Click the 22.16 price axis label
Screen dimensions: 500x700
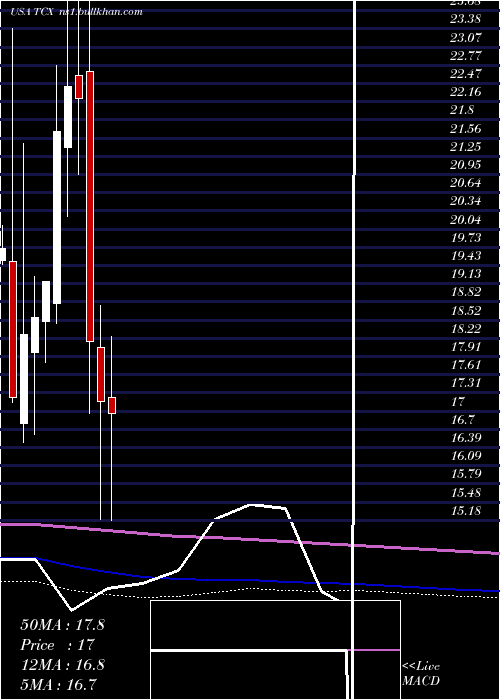[466, 92]
